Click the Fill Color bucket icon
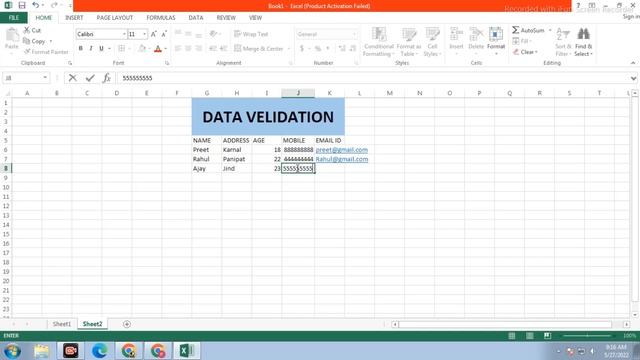 click(x=142, y=49)
